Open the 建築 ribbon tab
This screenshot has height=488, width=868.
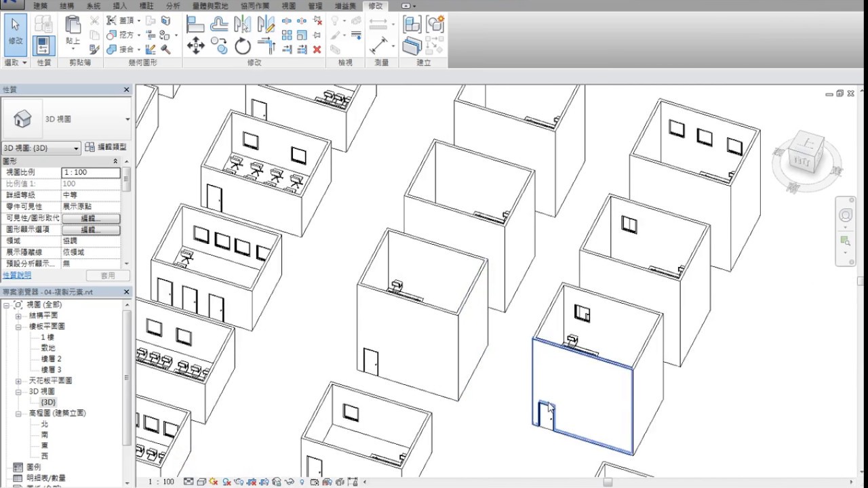point(41,5)
